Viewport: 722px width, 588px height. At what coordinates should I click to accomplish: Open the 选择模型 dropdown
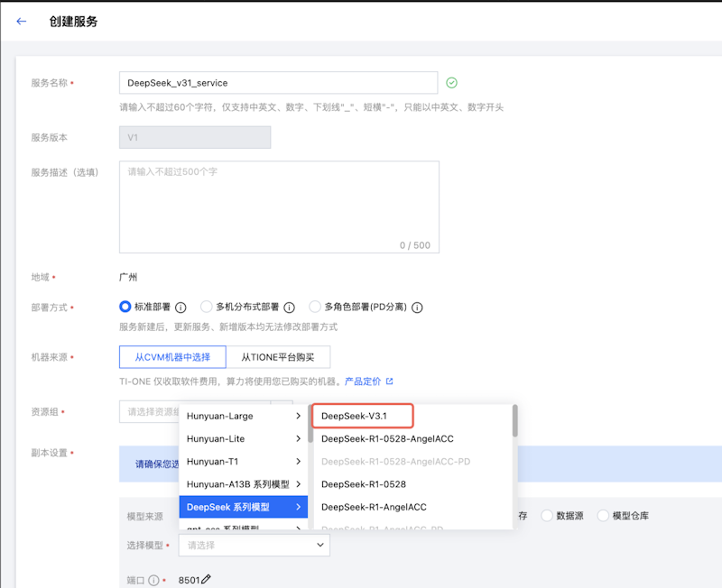coord(253,545)
